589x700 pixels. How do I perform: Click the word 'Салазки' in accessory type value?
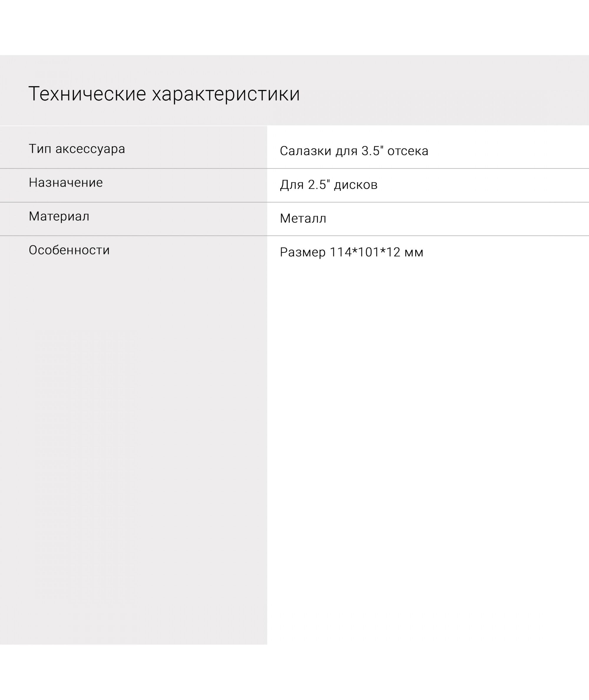click(x=305, y=151)
